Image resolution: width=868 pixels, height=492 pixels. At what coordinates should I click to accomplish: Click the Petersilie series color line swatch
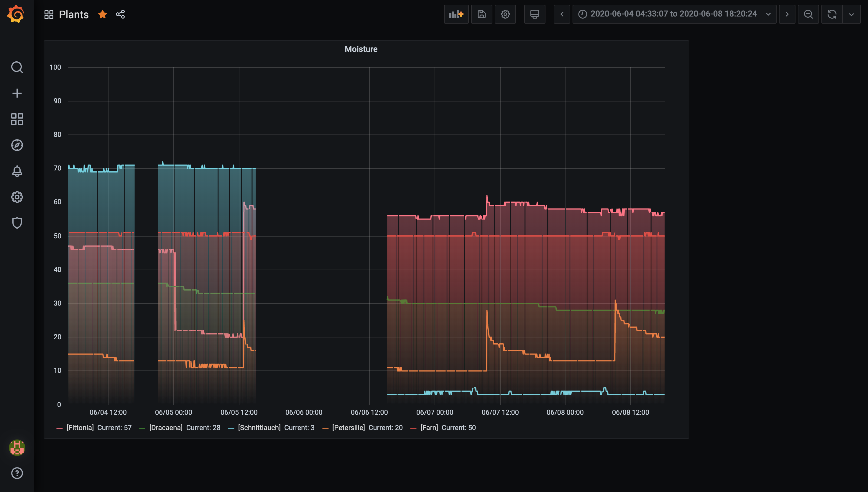point(325,428)
